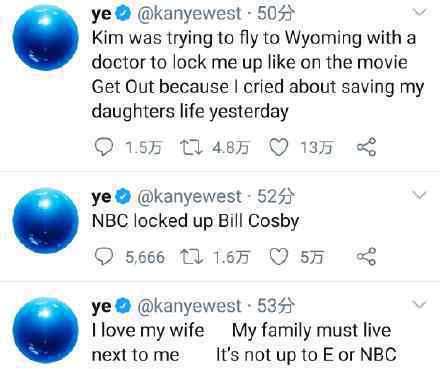Share the tweet posted 50分 ago
The width and height of the screenshot is (440, 369).
pyautogui.click(x=367, y=147)
